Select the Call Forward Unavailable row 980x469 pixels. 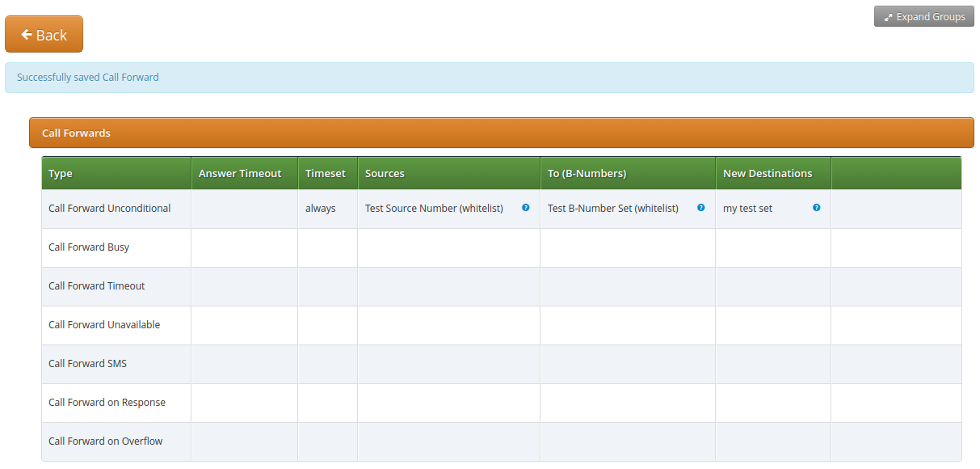[104, 325]
